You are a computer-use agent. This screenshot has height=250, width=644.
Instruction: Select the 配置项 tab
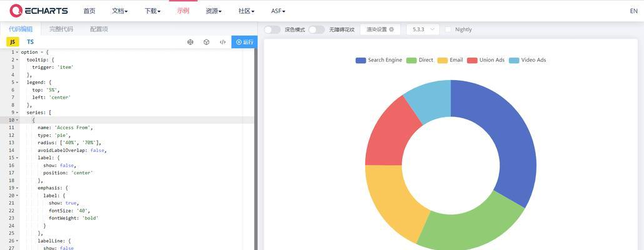(x=99, y=29)
